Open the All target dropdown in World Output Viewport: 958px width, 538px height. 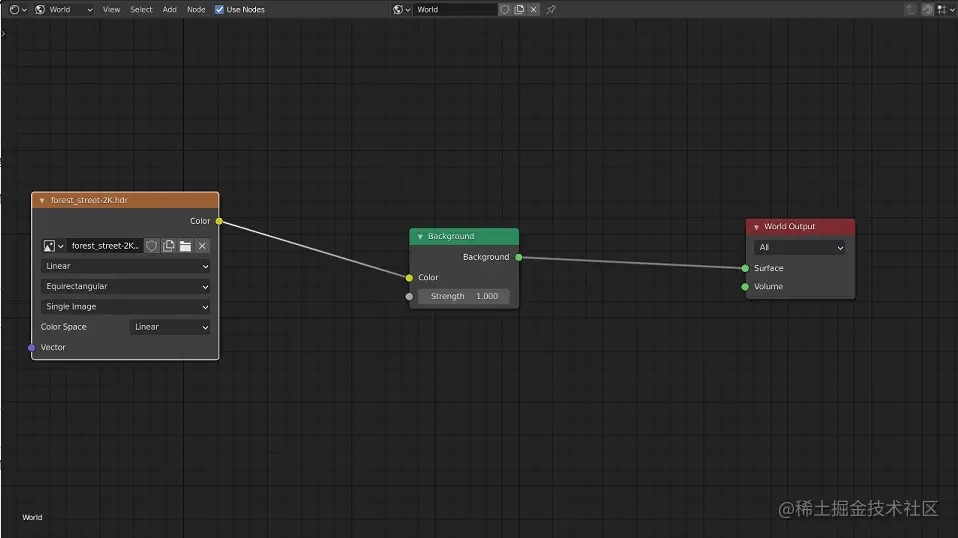(800, 247)
